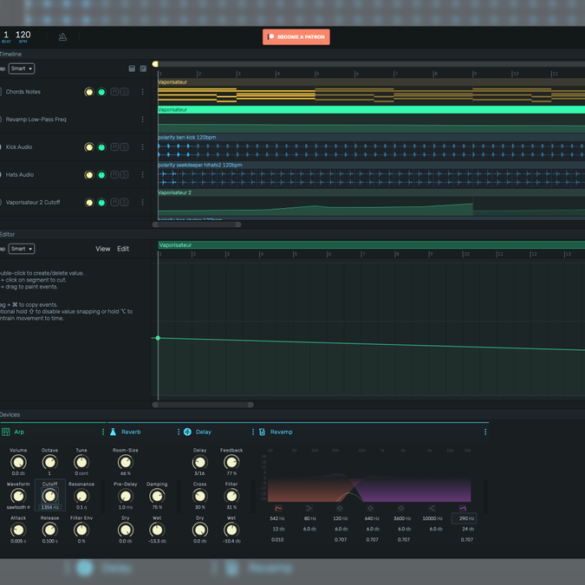Click the Chords Notes yellow volume knob
This screenshot has width=585, height=585.
pos(89,92)
